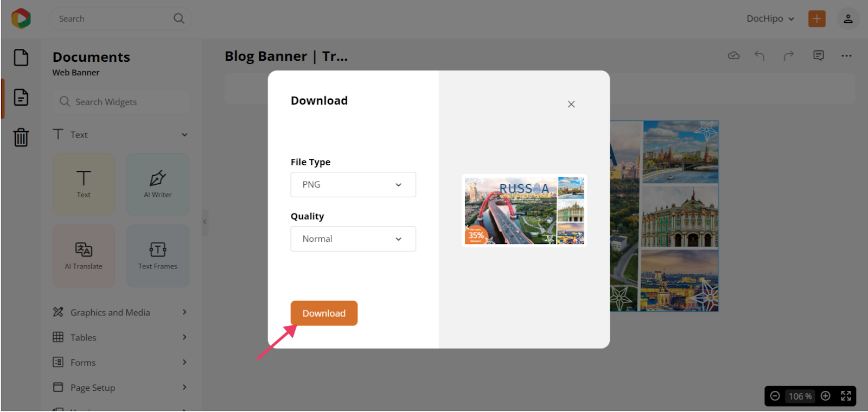Click the orange Download button

point(324,313)
